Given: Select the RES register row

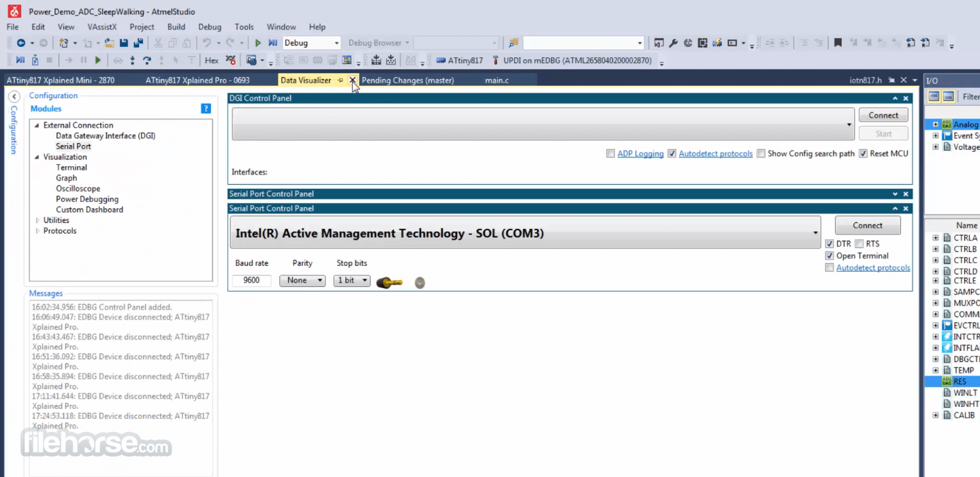Looking at the screenshot, I should coord(952,382).
